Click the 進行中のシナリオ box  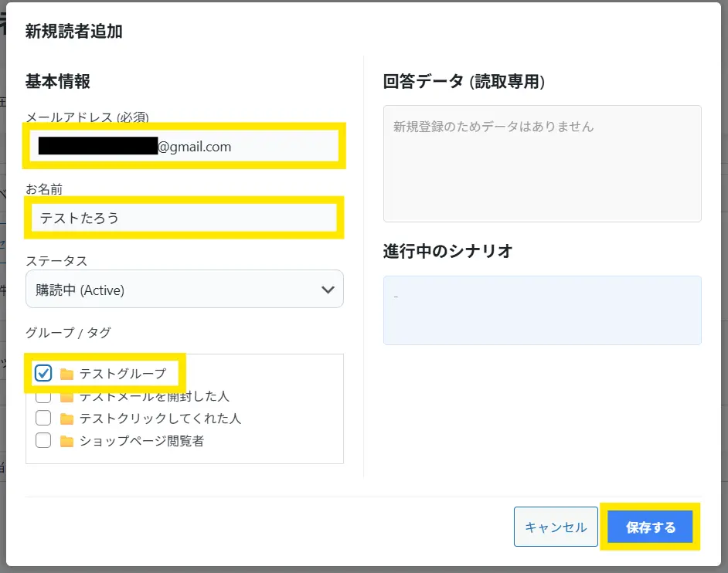click(542, 310)
